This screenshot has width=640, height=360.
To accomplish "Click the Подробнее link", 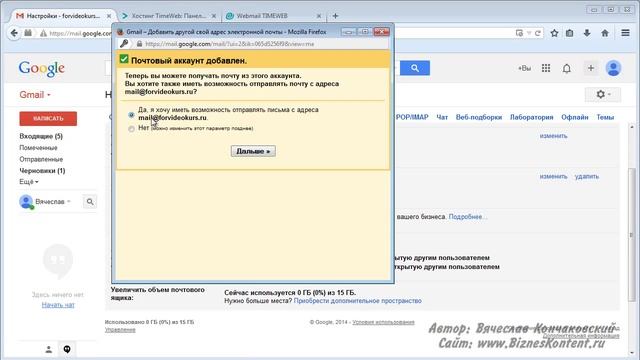I will [467, 217].
